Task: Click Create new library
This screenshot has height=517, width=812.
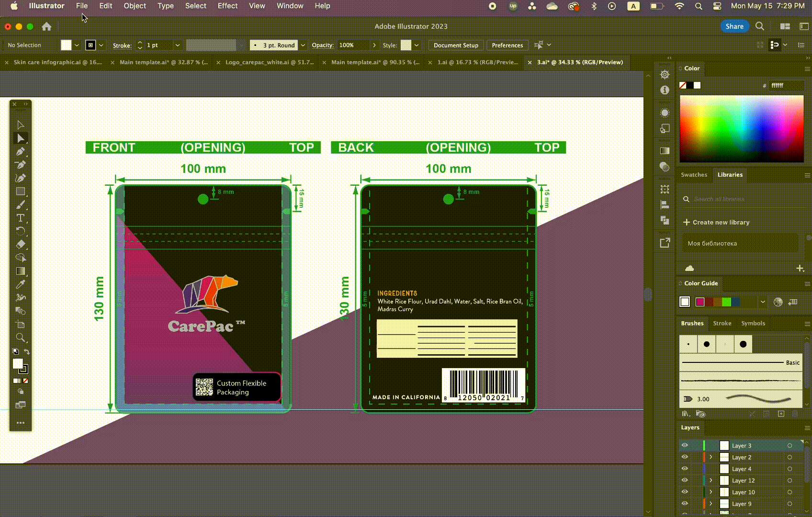Action: coord(716,222)
